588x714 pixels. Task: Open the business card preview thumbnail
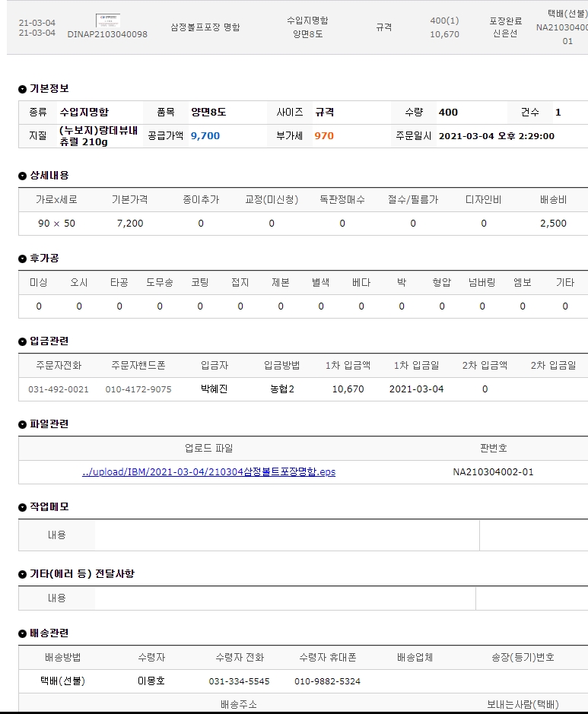tap(107, 21)
